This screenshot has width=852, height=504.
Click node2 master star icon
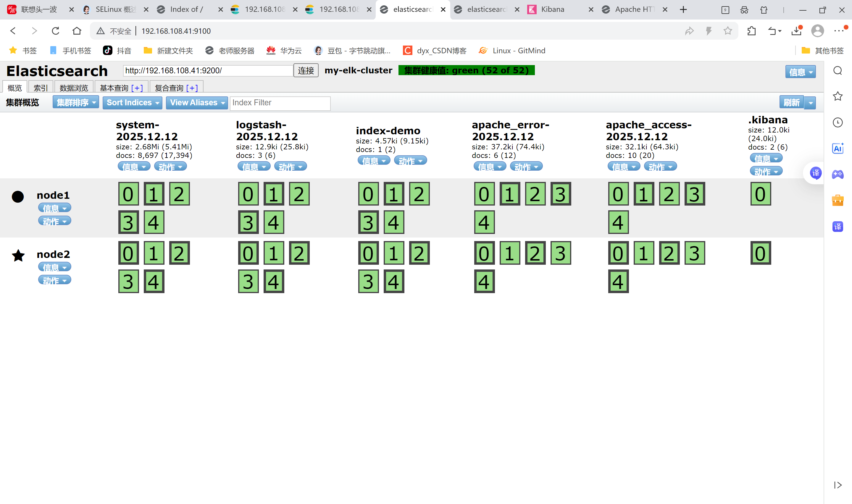(18, 256)
